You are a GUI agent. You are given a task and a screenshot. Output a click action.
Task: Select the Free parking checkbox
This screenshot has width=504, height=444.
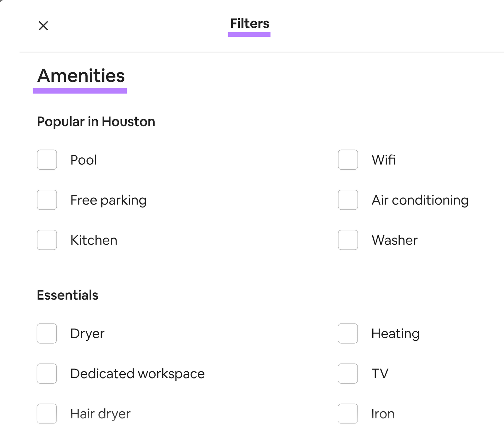pyautogui.click(x=46, y=200)
